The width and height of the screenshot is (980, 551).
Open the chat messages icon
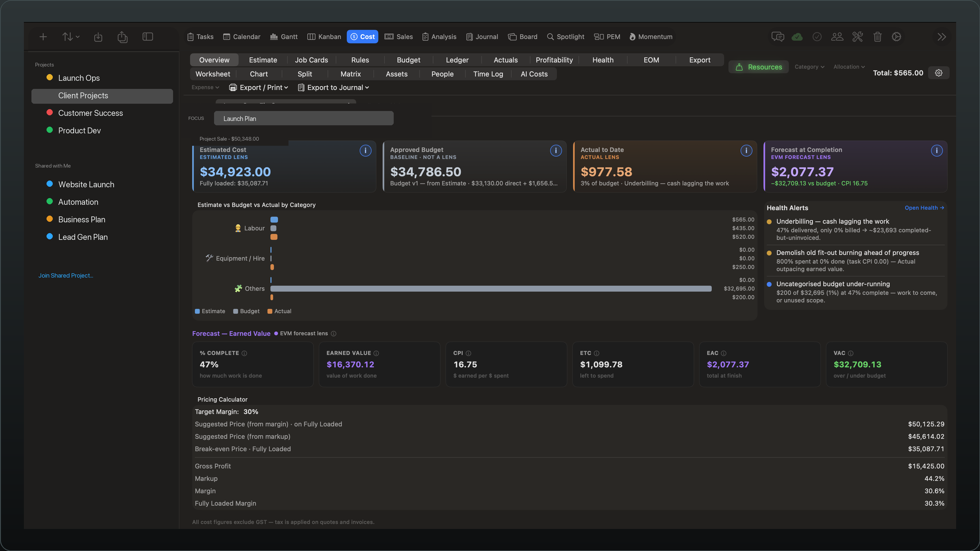[778, 36]
